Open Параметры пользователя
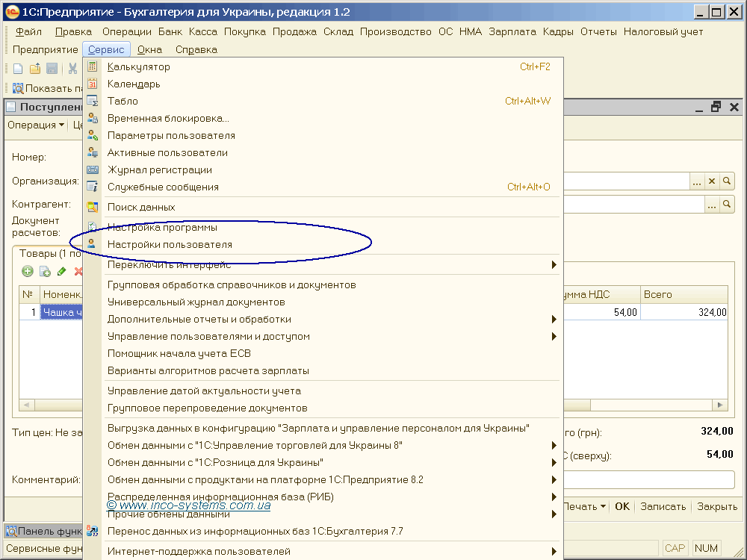The width and height of the screenshot is (747, 560). point(323,135)
